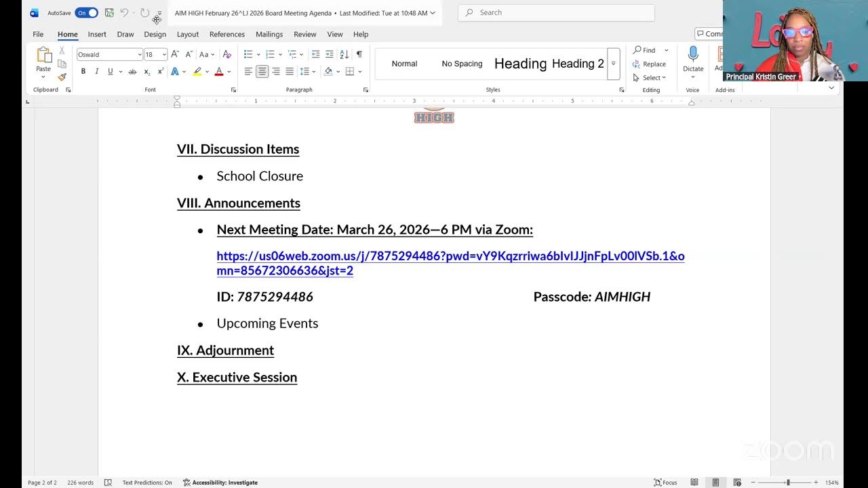Open the spelling proofing status icon
The height and width of the screenshot is (488, 868).
(x=108, y=483)
